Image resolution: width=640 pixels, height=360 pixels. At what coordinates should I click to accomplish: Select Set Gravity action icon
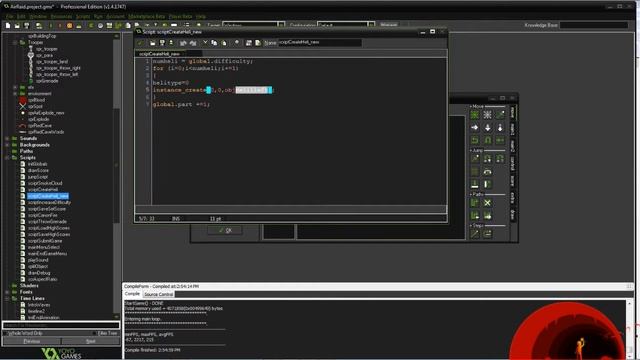click(500, 128)
